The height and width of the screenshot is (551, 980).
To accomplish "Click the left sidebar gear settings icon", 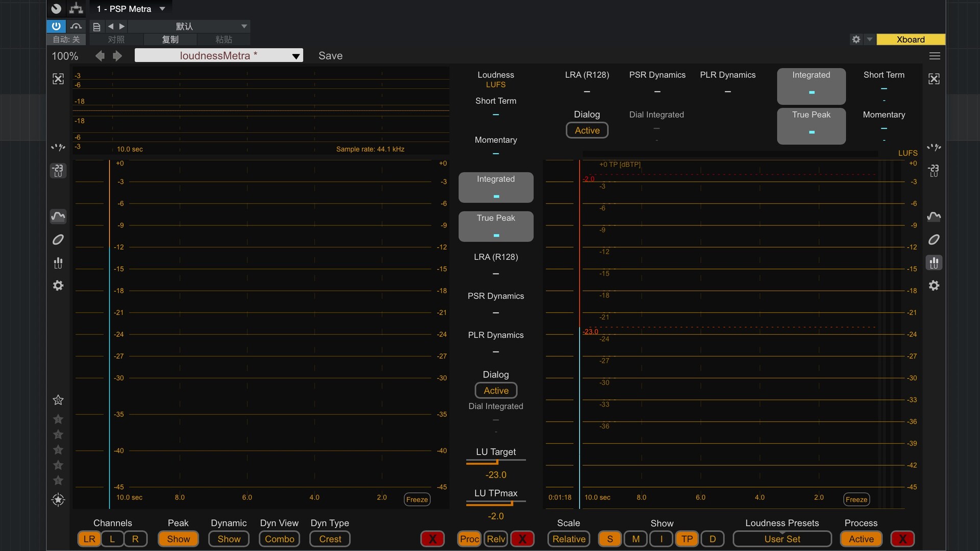I will point(58,286).
